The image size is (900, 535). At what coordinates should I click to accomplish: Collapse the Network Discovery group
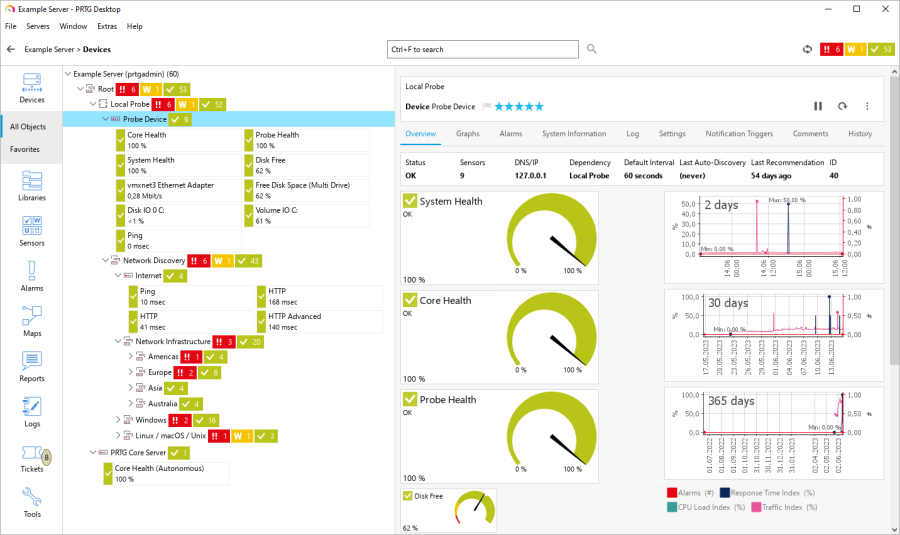click(x=105, y=260)
